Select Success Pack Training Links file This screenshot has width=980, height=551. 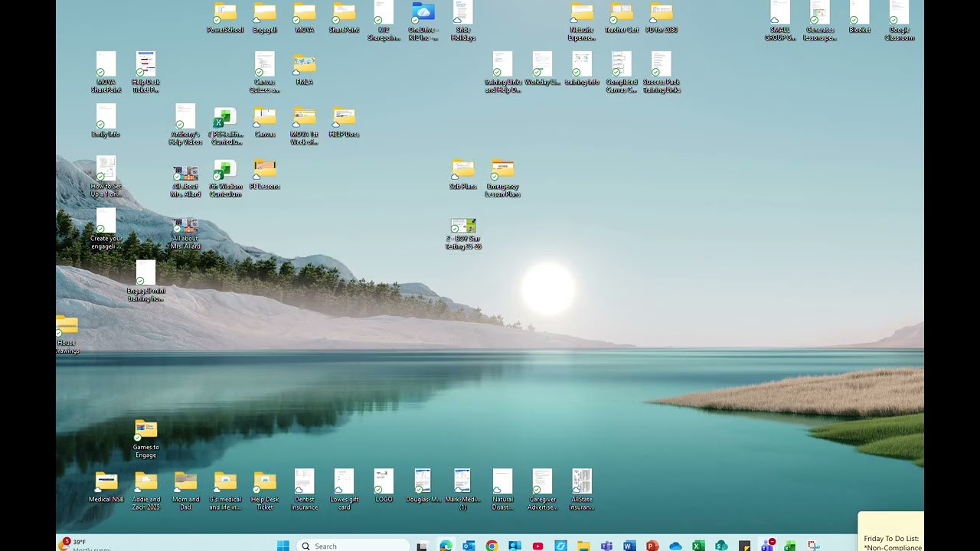(661, 72)
